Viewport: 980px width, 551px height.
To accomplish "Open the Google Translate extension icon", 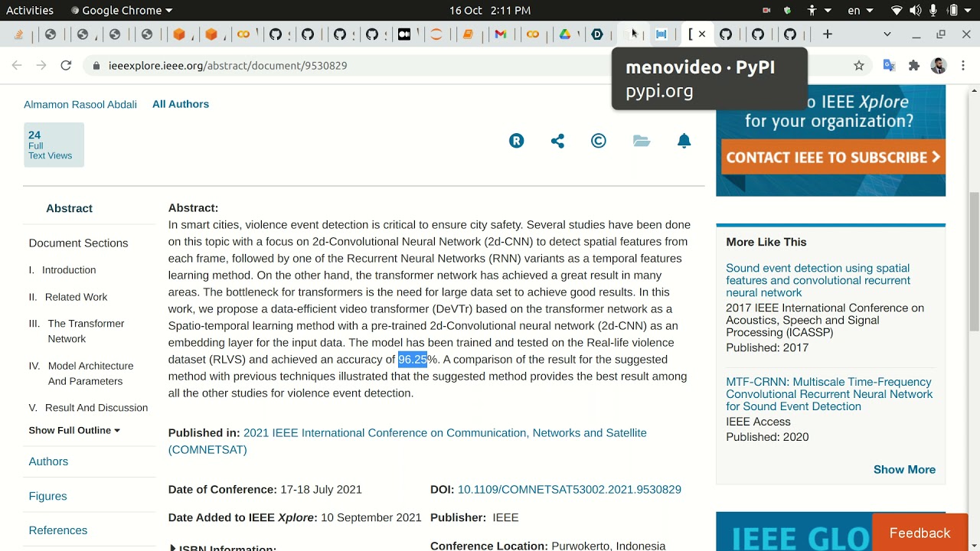I will click(889, 66).
